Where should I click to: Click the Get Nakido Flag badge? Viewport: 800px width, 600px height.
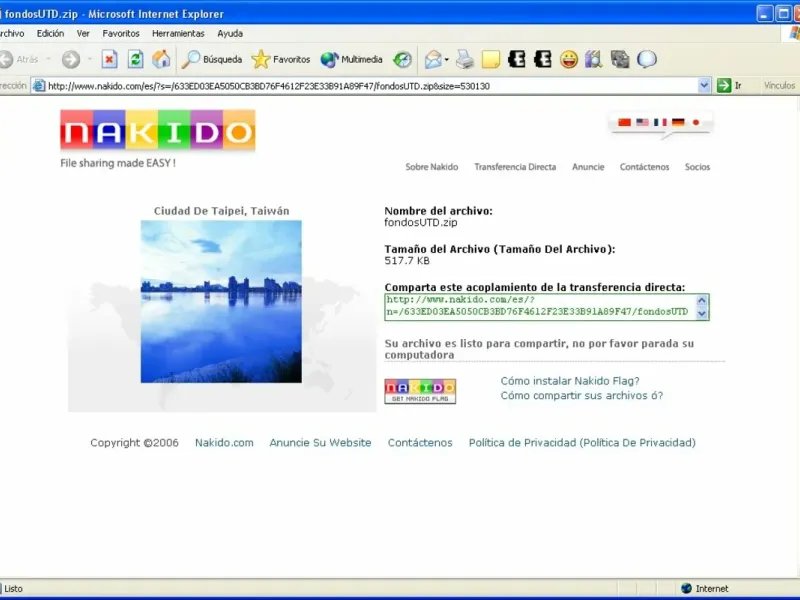[x=420, y=391]
